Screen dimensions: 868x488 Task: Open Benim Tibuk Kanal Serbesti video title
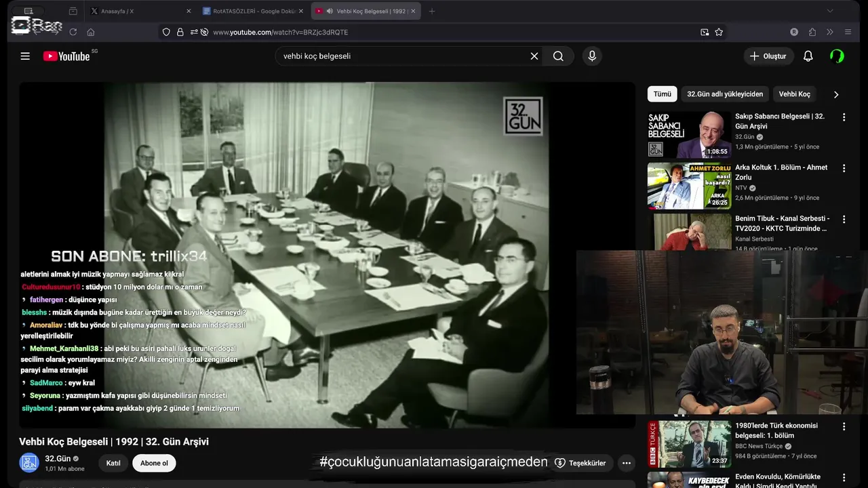782,224
